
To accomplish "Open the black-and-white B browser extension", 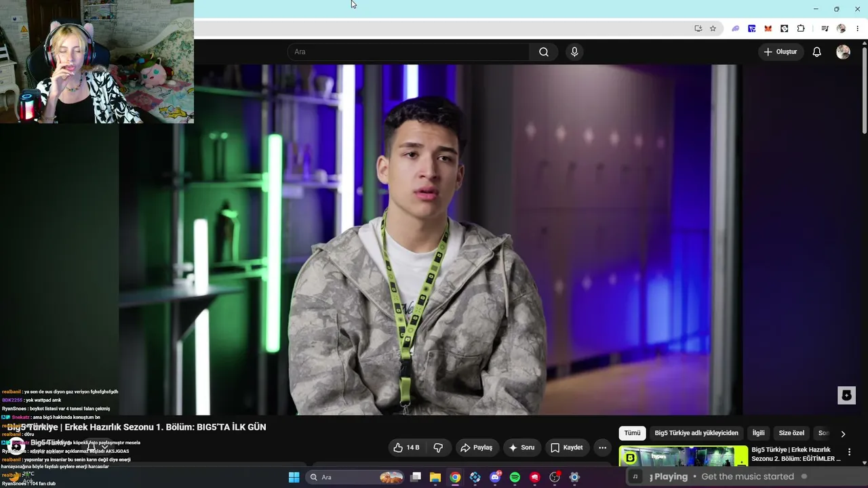I will [785, 28].
